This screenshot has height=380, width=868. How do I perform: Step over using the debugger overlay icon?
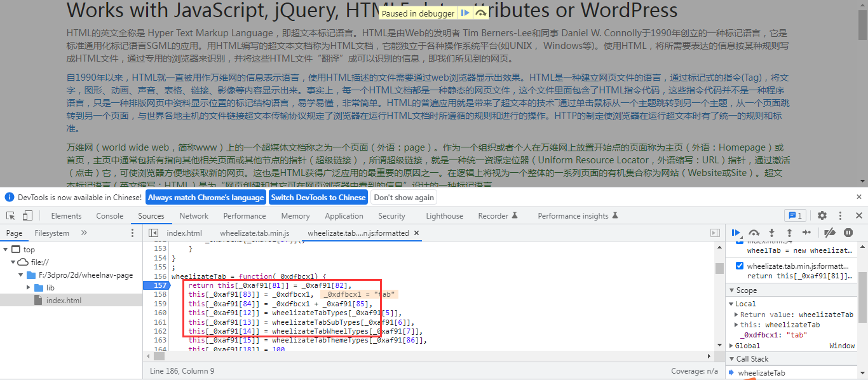[x=481, y=13]
